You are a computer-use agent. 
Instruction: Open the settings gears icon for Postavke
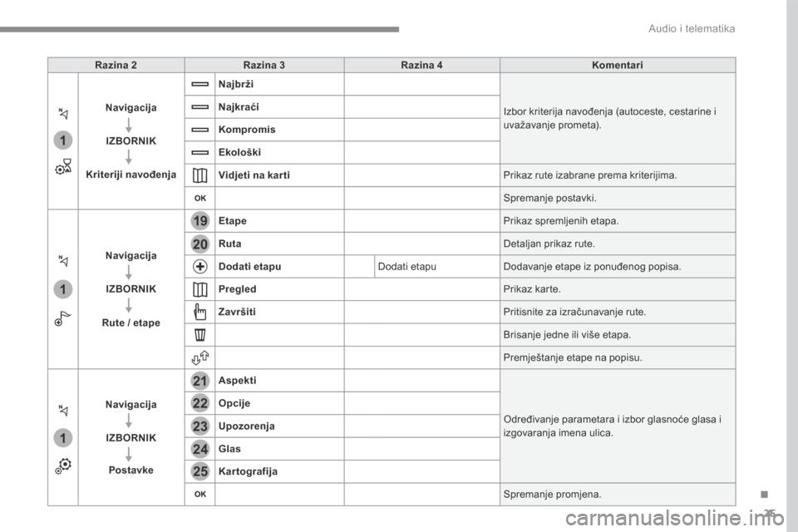[x=63, y=465]
